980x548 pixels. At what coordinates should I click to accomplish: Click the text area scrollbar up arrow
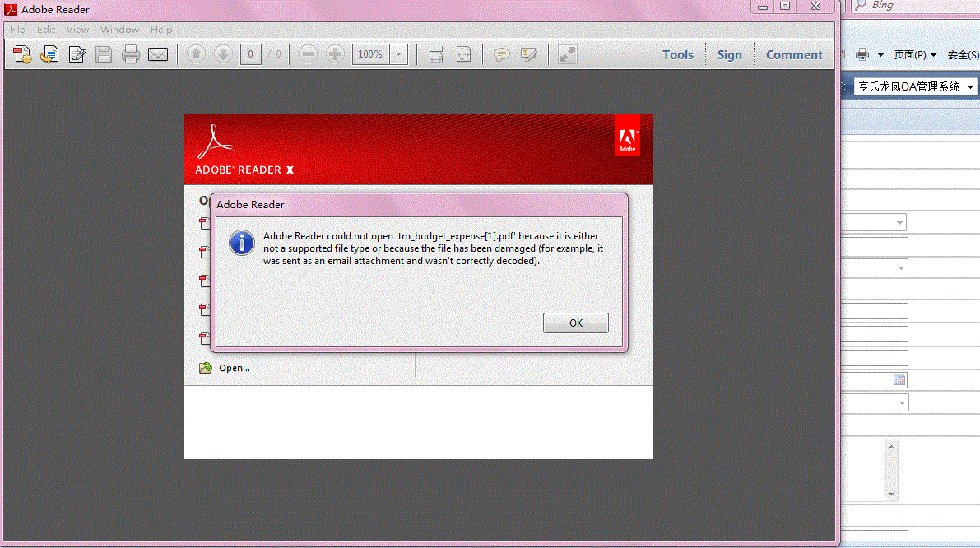(x=891, y=447)
